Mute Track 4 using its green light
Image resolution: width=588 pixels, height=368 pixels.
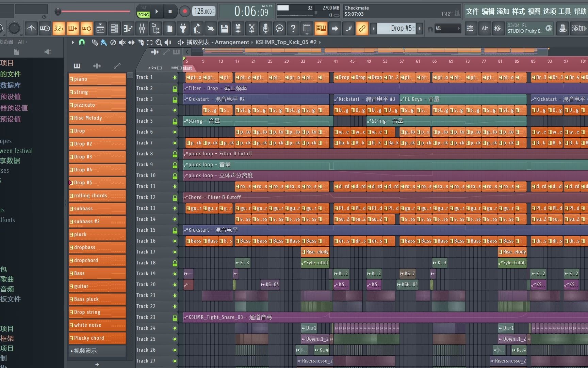[x=175, y=110]
